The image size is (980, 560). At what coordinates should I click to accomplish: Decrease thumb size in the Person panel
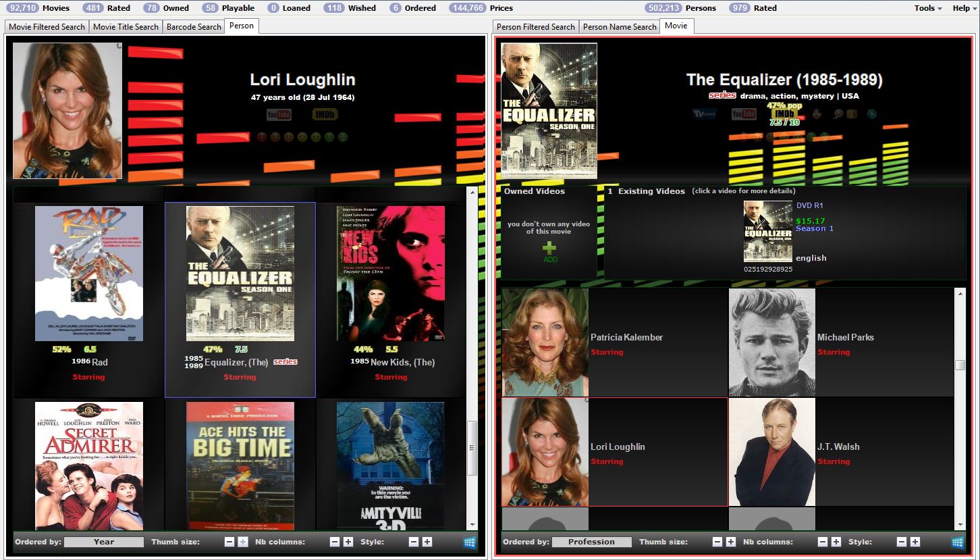point(229,542)
